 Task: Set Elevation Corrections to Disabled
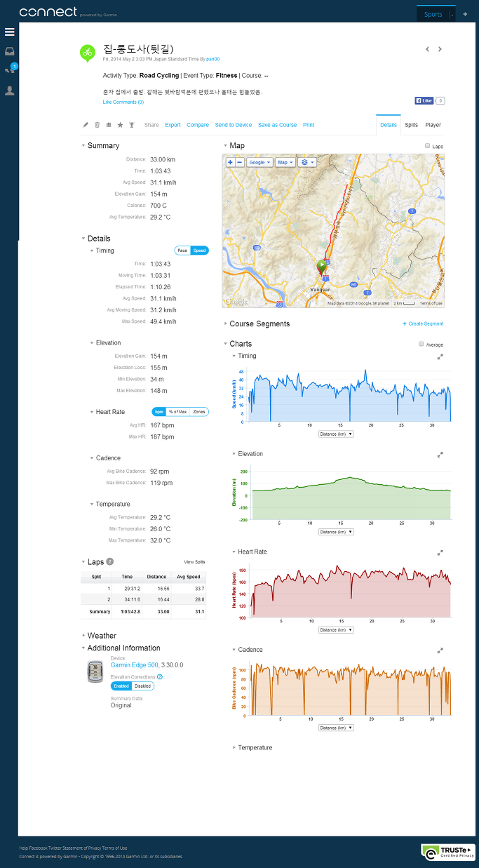point(143,686)
